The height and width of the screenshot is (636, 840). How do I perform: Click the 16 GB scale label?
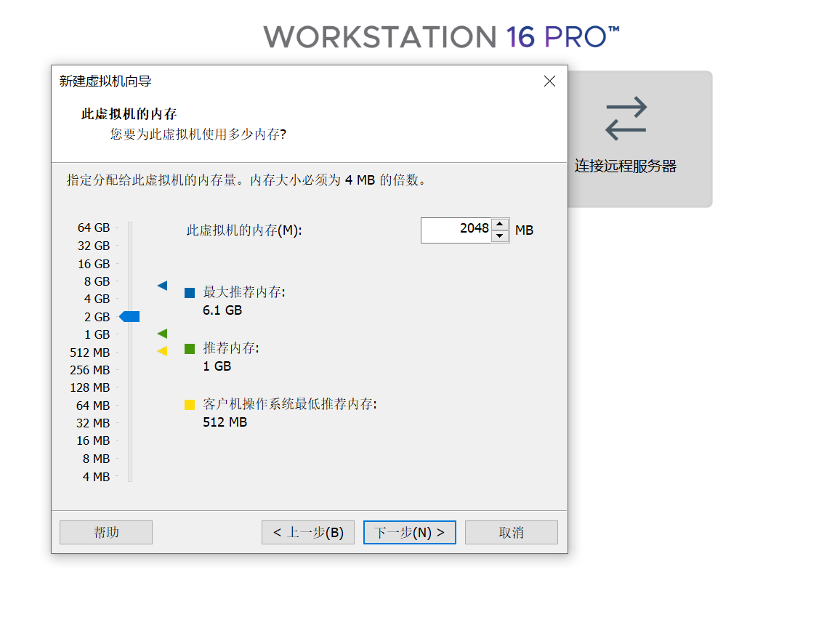[x=94, y=264]
